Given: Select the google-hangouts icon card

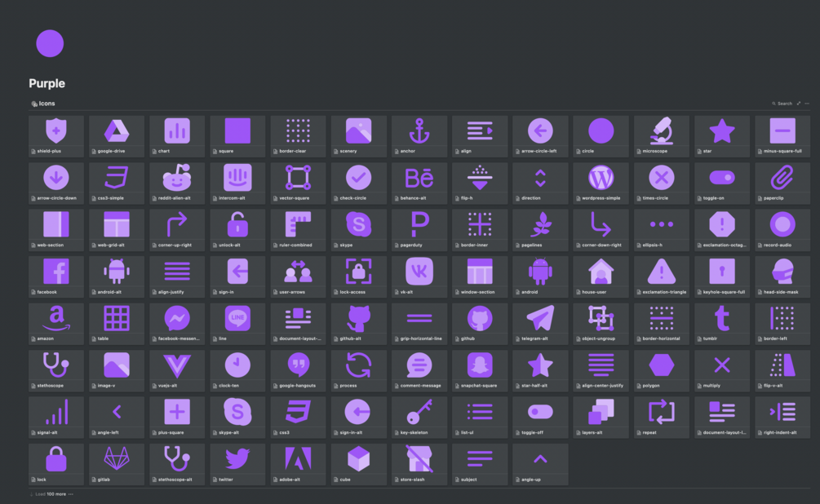Looking at the screenshot, I should point(298,370).
